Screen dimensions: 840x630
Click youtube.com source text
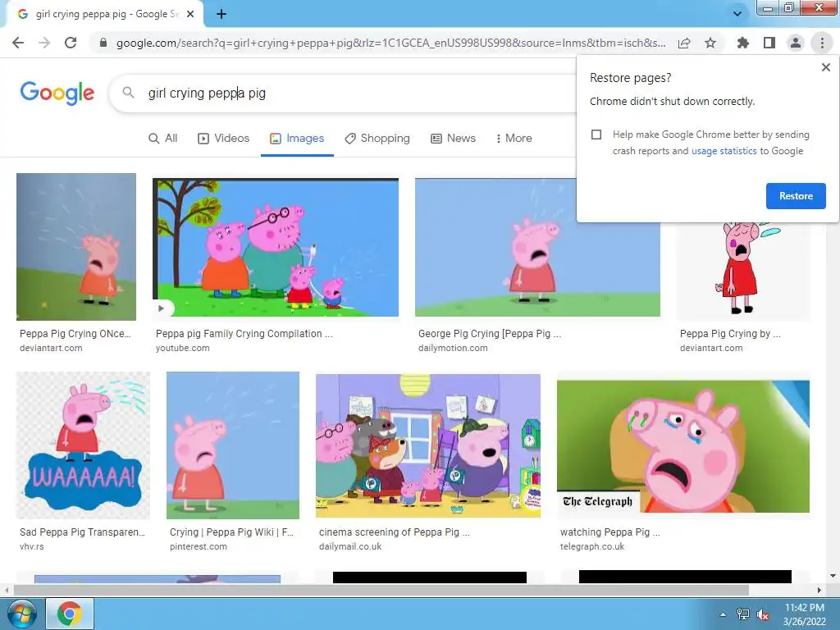click(x=183, y=348)
